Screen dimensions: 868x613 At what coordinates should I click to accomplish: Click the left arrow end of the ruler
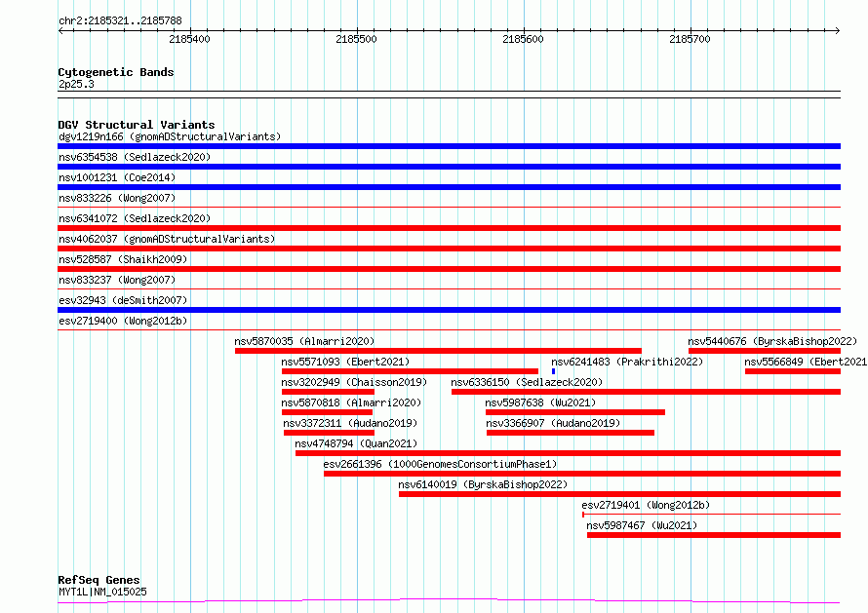60,30
